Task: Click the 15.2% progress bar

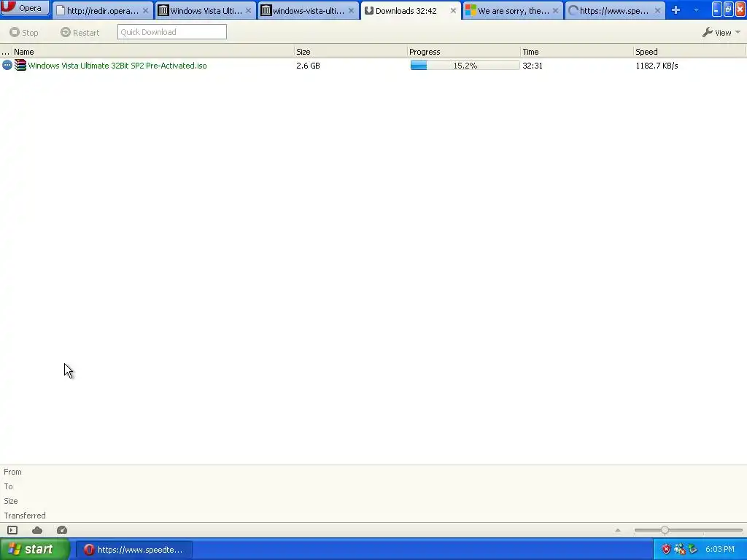Action: 465,65
